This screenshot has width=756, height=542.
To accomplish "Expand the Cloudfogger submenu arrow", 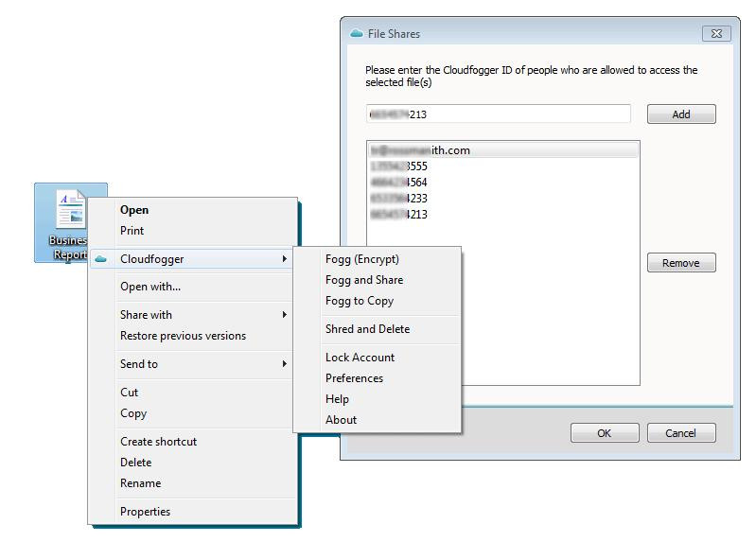I will (285, 259).
